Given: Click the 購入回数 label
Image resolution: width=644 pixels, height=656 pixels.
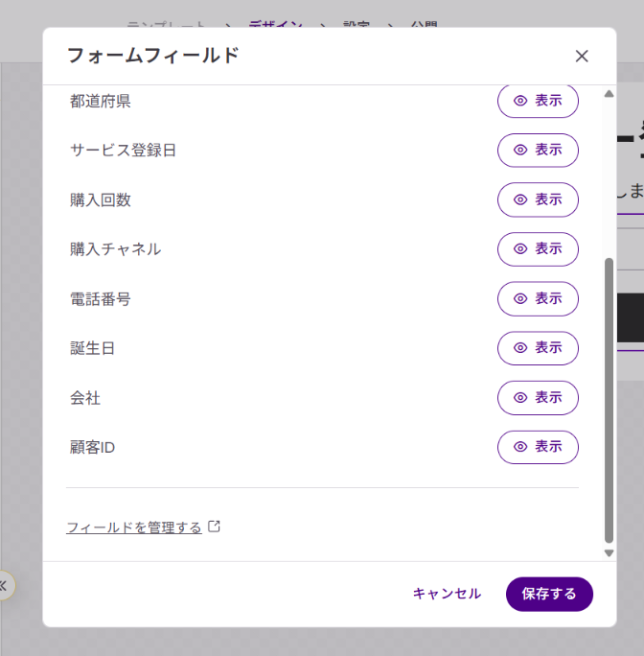Looking at the screenshot, I should pos(101,200).
